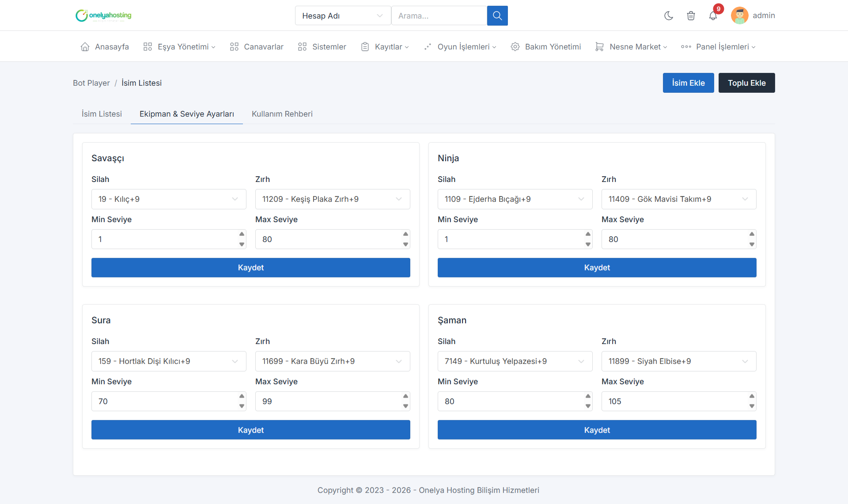This screenshot has height=504, width=848.
Task: Open Savaşçı Zırh dropdown
Action: click(x=333, y=199)
